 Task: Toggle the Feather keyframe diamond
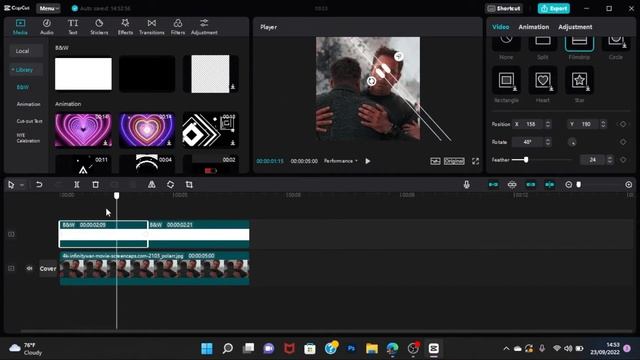(x=623, y=160)
